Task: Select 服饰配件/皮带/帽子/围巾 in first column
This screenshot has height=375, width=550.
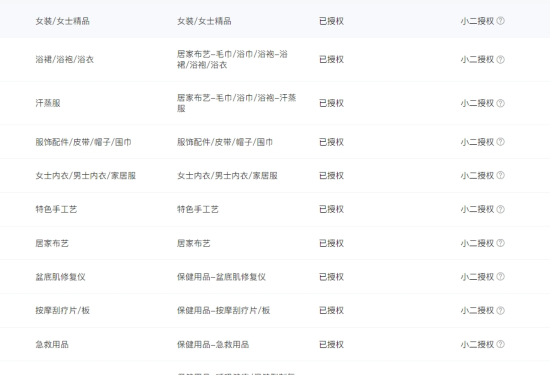Action: 83,142
